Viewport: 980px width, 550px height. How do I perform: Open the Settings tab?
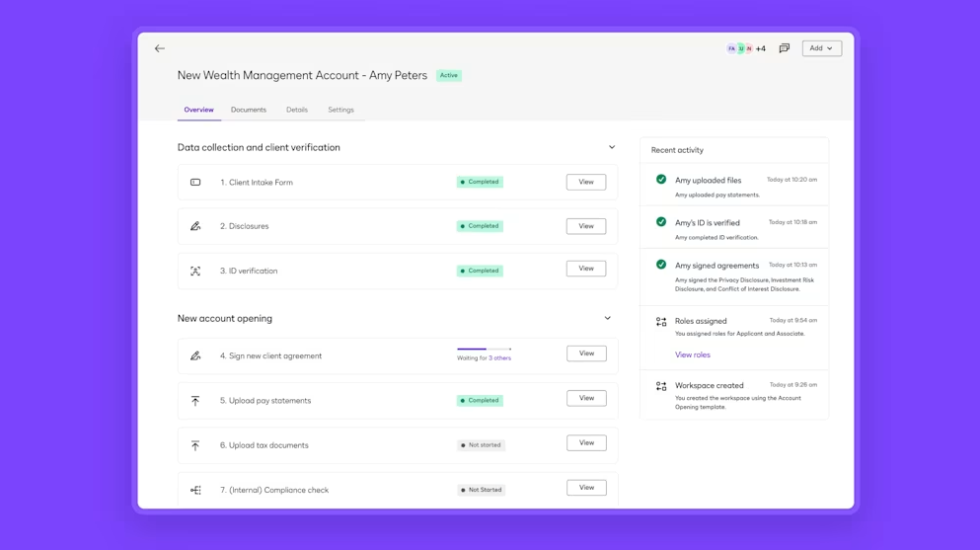tap(340, 110)
